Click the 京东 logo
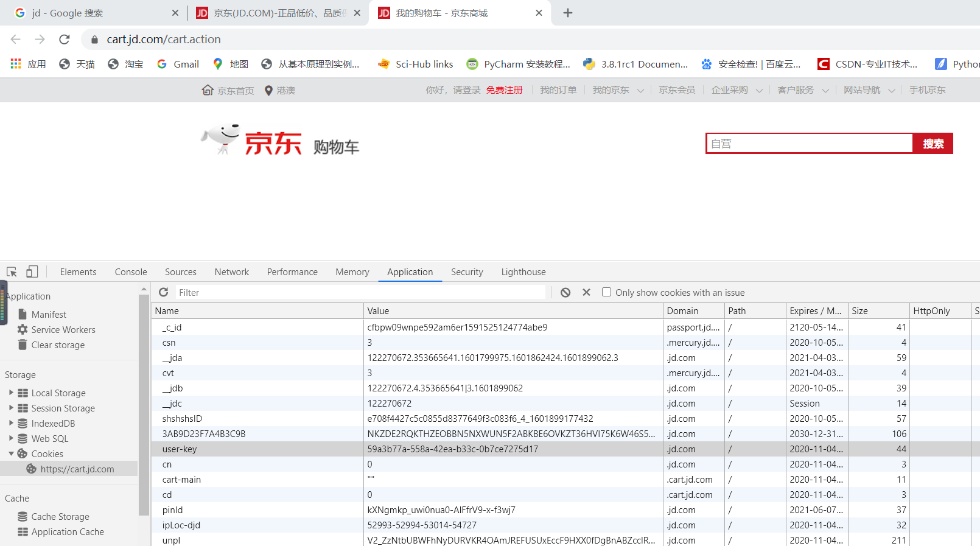This screenshot has height=546, width=980. coord(251,140)
